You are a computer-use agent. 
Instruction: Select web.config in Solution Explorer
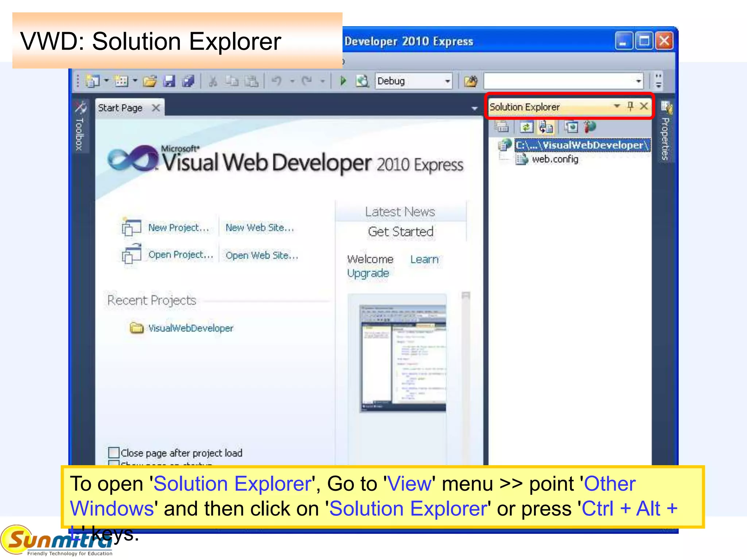click(555, 159)
